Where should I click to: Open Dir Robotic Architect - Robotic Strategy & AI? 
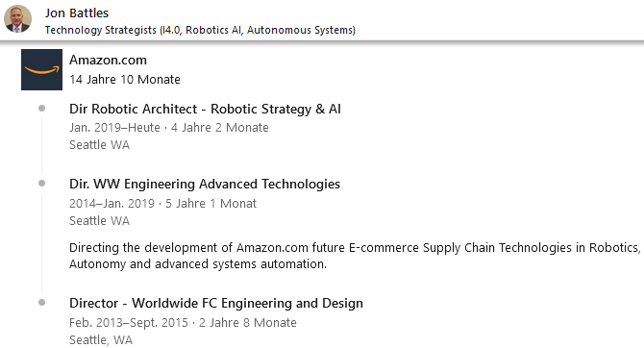tap(205, 109)
